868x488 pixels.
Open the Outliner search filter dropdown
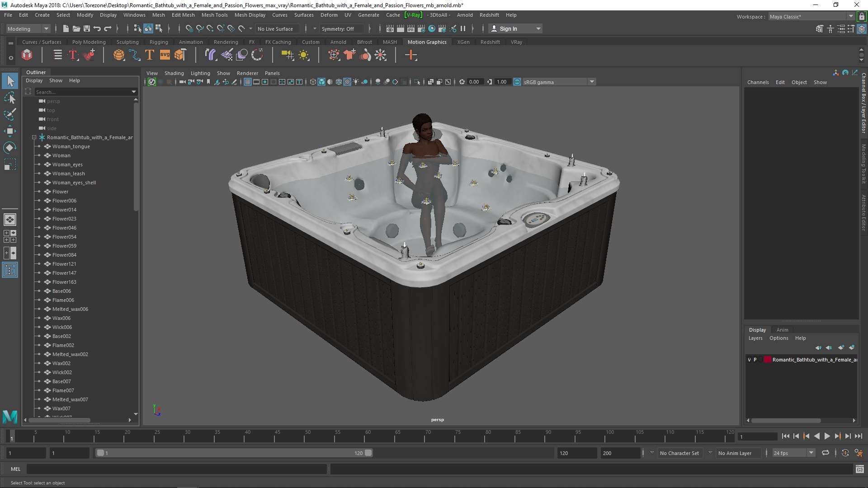coord(134,92)
